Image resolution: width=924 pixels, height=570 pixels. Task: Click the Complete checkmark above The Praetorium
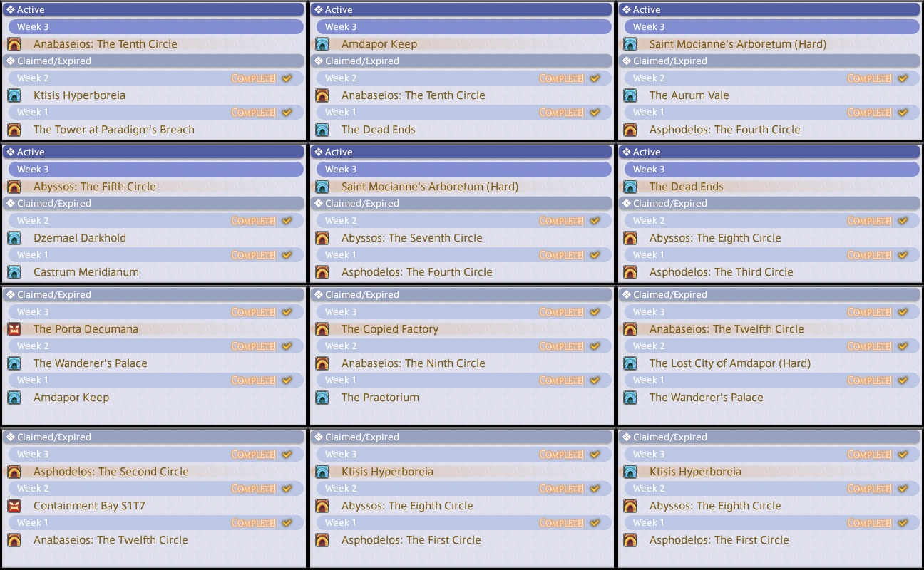[x=595, y=380]
